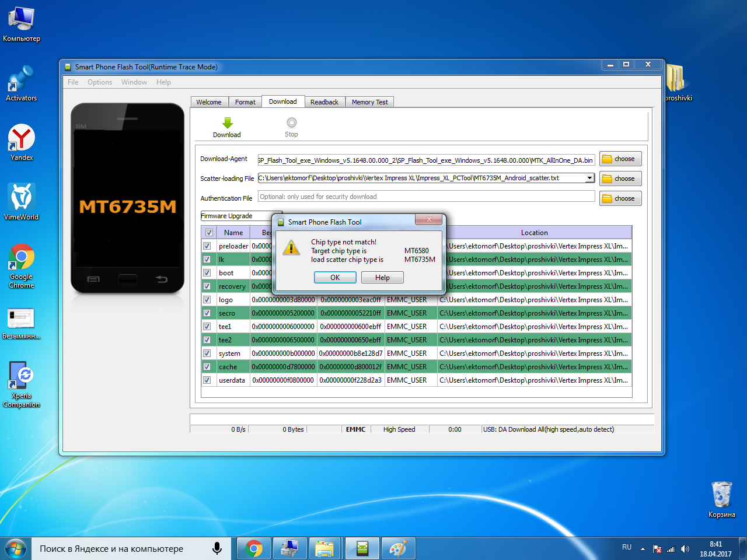Screen dimensions: 747x560
Task: Click the Action Center flag tray icon
Action: pos(657,549)
